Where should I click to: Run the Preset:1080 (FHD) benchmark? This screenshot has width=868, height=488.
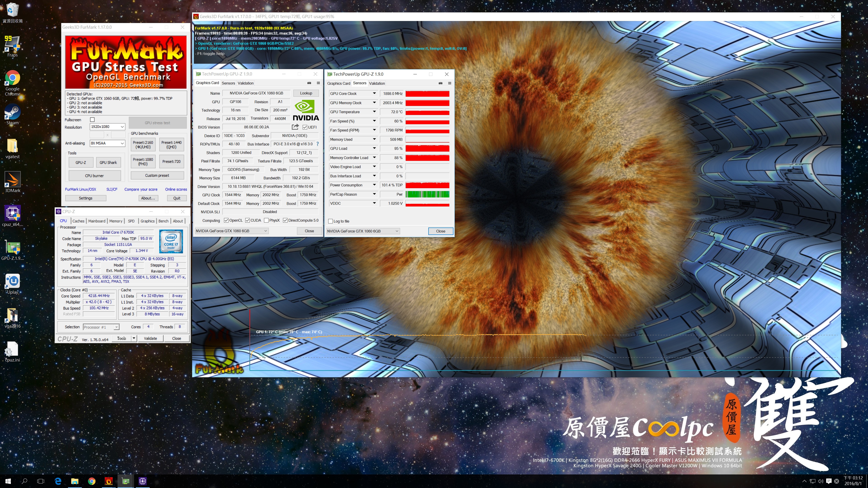point(143,161)
